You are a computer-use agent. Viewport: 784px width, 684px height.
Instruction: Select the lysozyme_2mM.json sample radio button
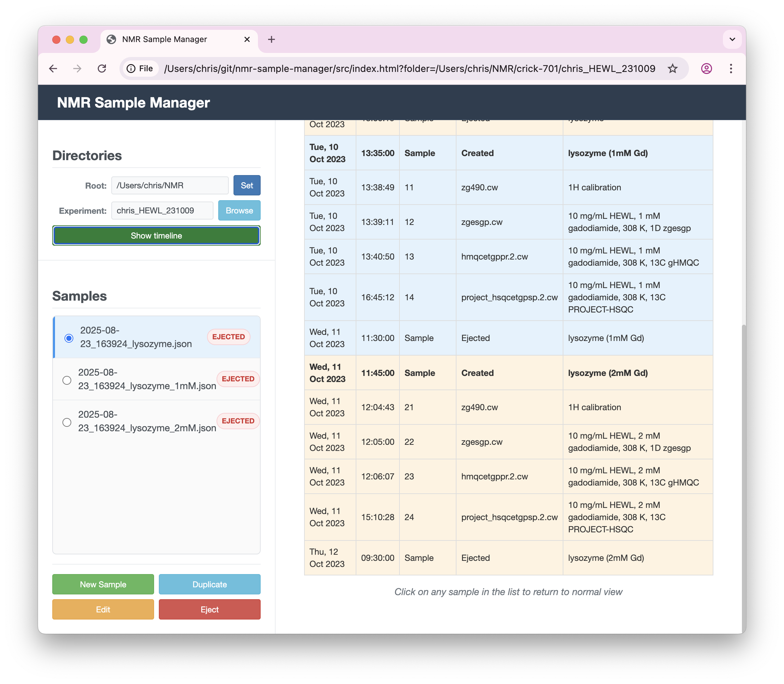(x=67, y=422)
